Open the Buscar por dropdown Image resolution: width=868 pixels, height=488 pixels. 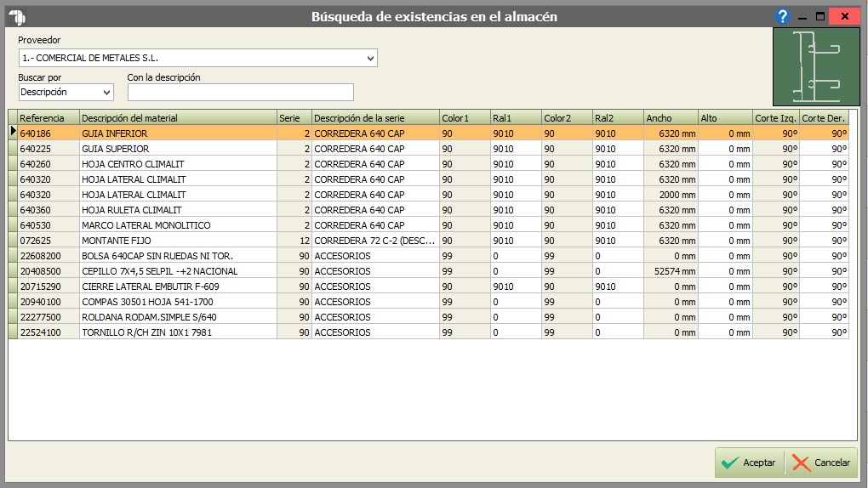107,93
